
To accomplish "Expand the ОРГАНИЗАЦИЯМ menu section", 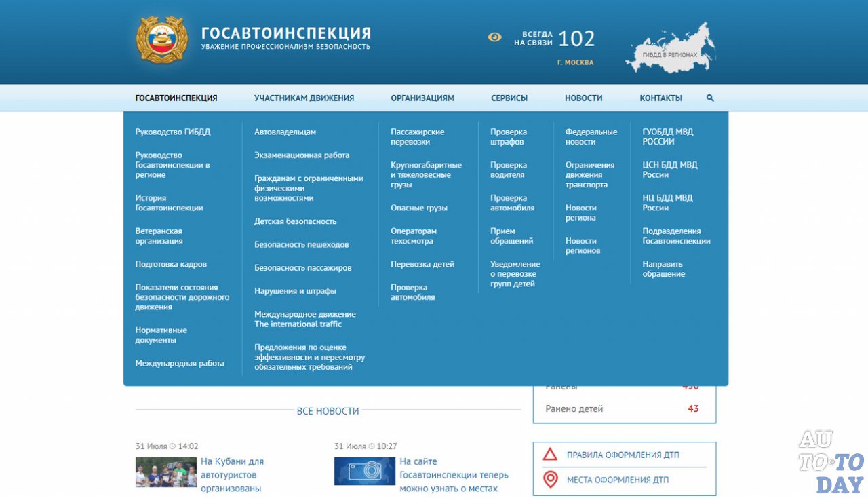I will (422, 98).
